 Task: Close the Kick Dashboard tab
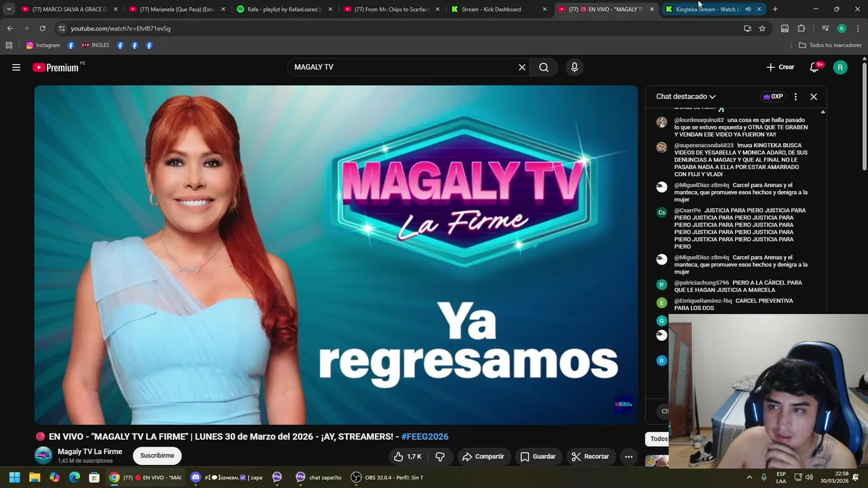tap(545, 9)
